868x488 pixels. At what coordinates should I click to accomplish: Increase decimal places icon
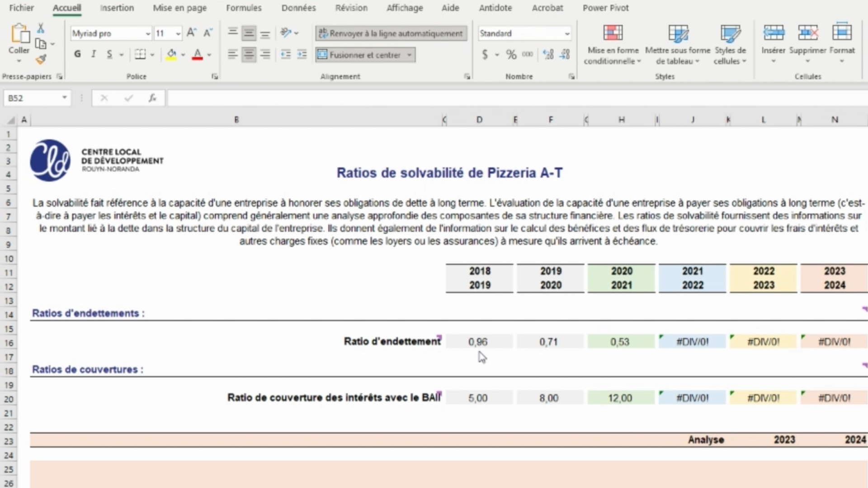pos(548,55)
